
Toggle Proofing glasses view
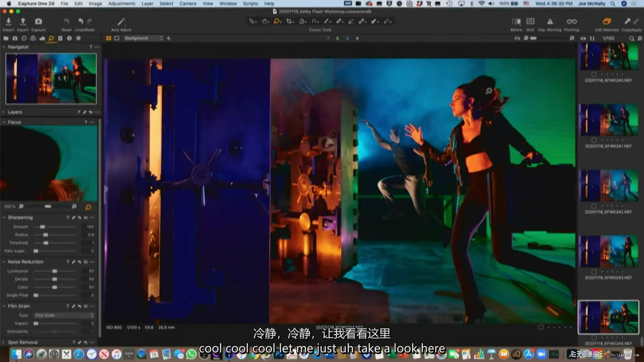point(572,21)
